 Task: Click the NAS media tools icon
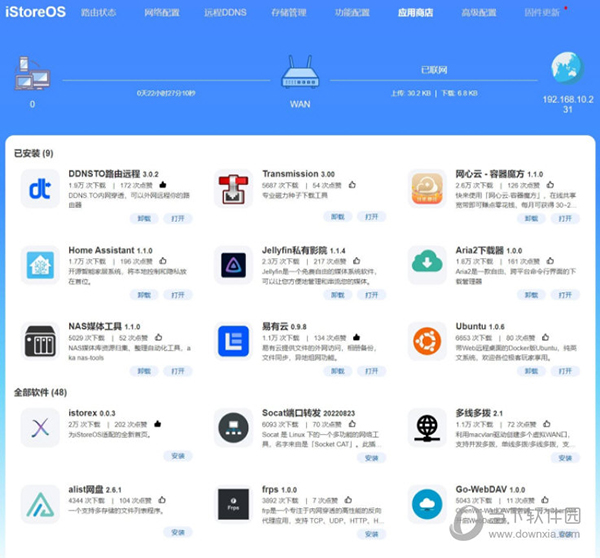click(x=40, y=341)
